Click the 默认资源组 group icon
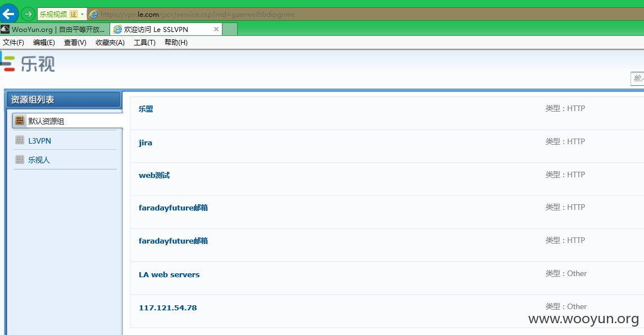Image resolution: width=644 pixels, height=335 pixels. click(x=20, y=121)
